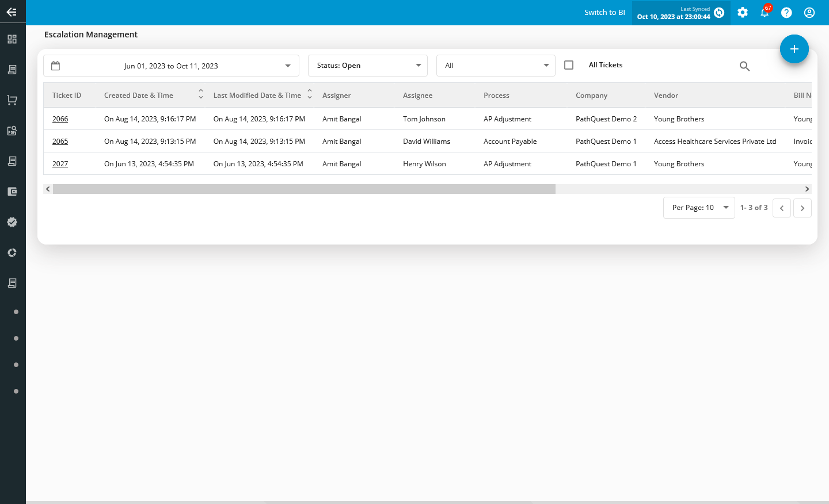Sort by Created Date & Time
Image resolution: width=829 pixels, height=504 pixels.
click(200, 94)
